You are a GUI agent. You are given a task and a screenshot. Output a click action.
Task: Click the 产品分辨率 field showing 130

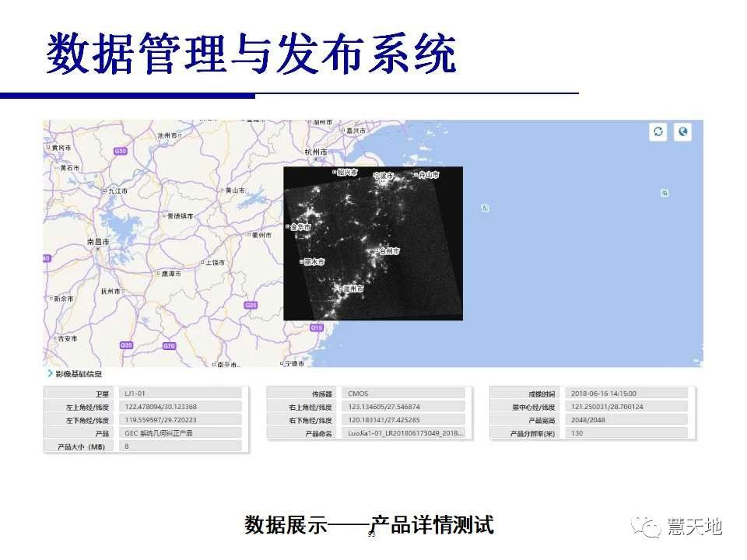[x=627, y=433]
